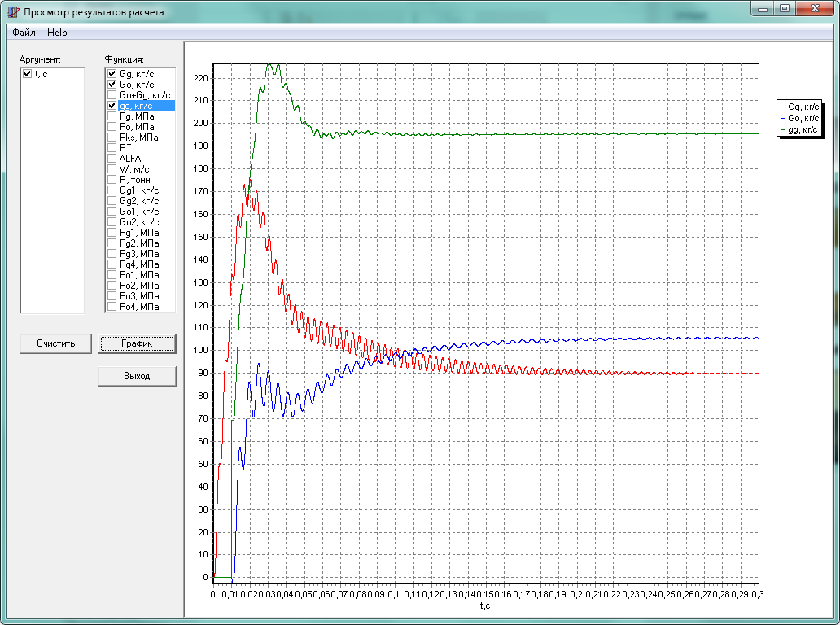840x625 pixels.
Task: Enable the Go+Gg, кг/с checkbox
Action: (112, 95)
